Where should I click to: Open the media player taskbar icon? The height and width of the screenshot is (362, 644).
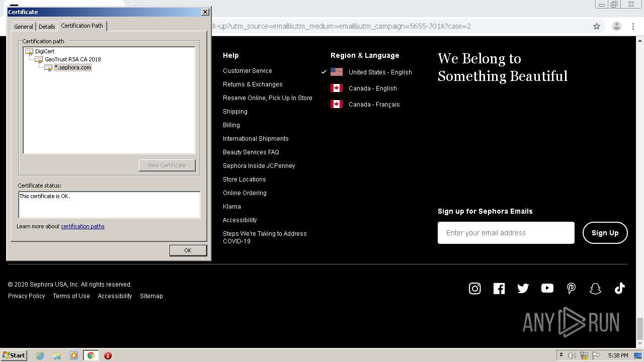click(x=74, y=355)
